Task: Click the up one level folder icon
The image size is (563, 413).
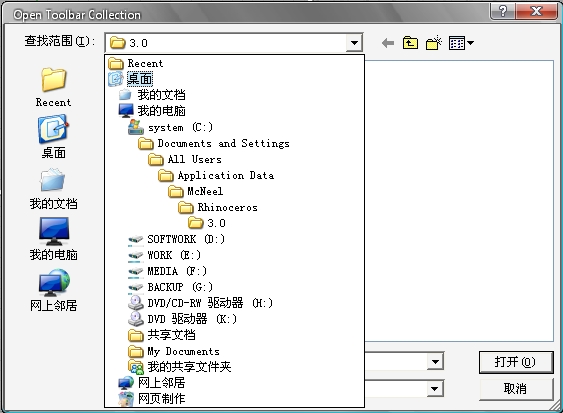Action: (410, 43)
